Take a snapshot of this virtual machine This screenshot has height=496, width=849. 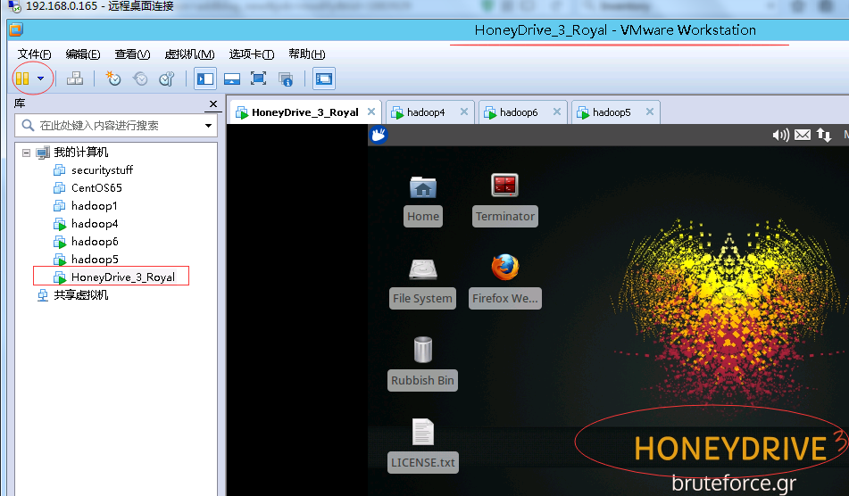click(x=113, y=79)
